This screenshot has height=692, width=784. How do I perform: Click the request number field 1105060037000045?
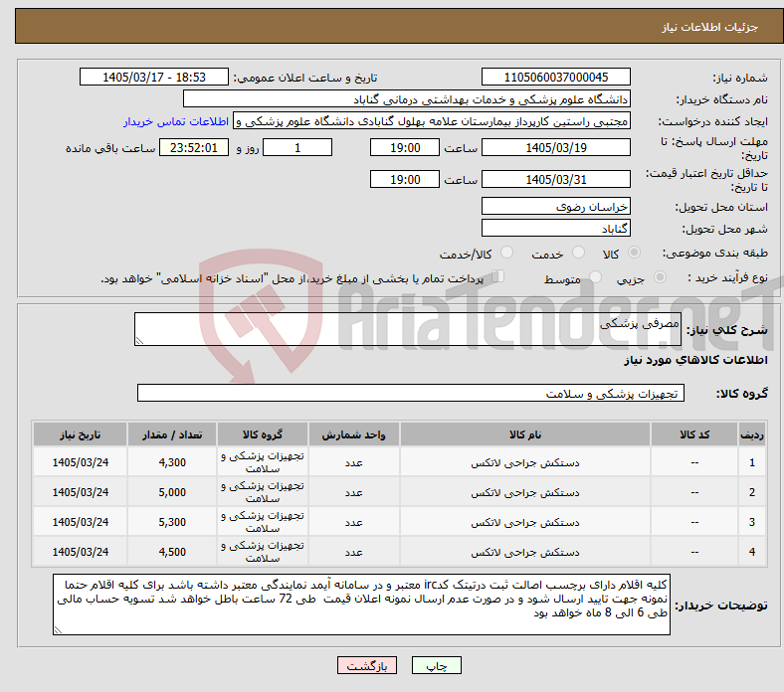point(556,77)
